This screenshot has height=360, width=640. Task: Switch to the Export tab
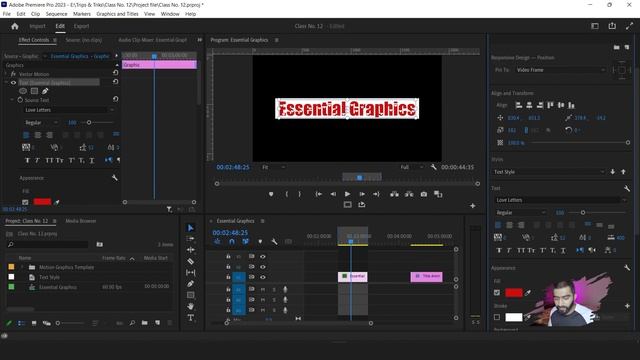(x=81, y=26)
